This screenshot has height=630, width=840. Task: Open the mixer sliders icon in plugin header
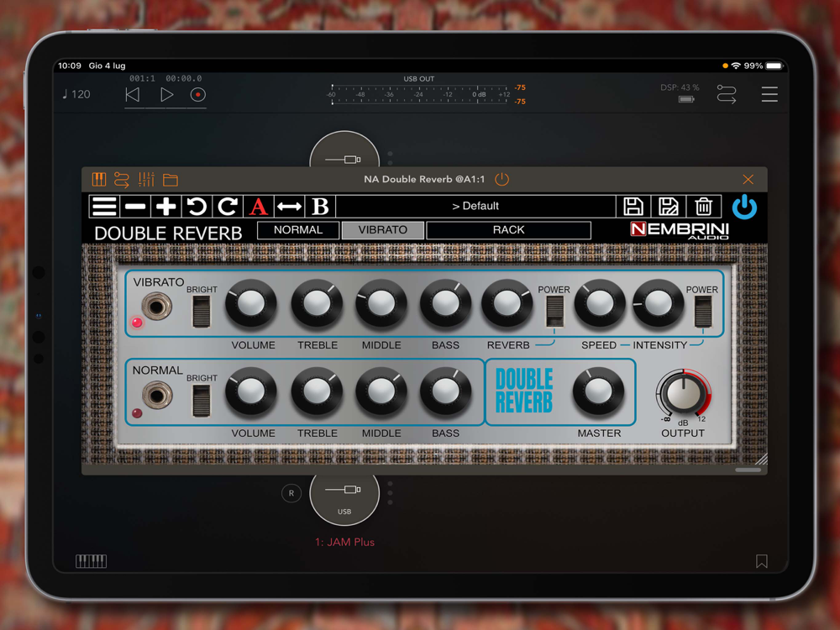(x=146, y=180)
